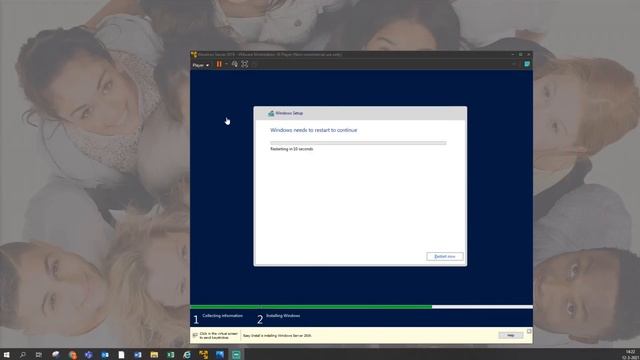Click the VMware Player window title bar icon
Viewport: 640px width, 360px height.
194,54
